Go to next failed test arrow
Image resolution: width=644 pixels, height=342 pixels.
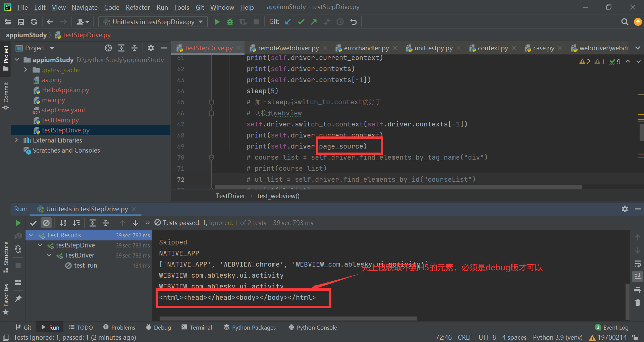pyautogui.click(x=136, y=223)
